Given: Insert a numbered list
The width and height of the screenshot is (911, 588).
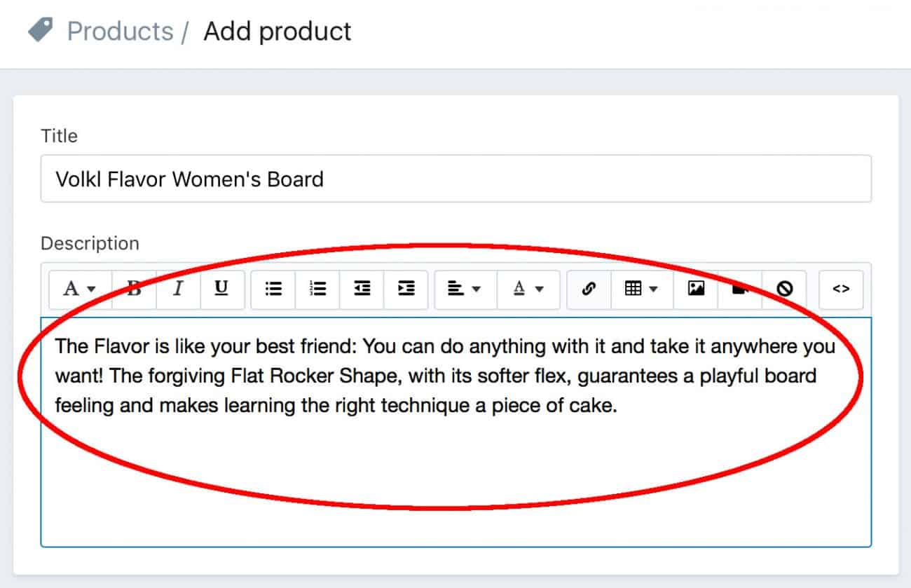Looking at the screenshot, I should [x=317, y=289].
